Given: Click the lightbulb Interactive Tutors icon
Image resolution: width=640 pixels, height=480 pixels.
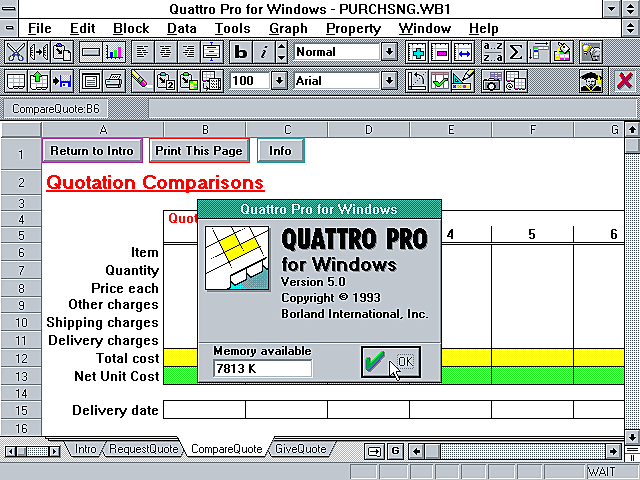Looking at the screenshot, I should tap(591, 52).
